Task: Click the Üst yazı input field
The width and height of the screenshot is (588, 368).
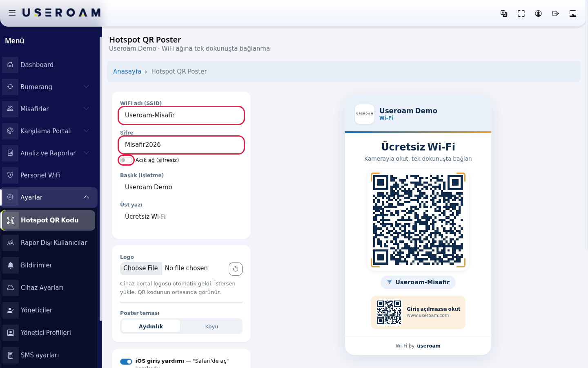Action: (x=181, y=217)
